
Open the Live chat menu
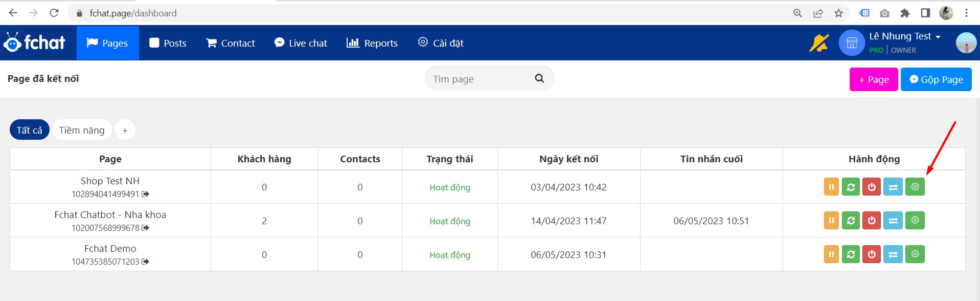[301, 43]
